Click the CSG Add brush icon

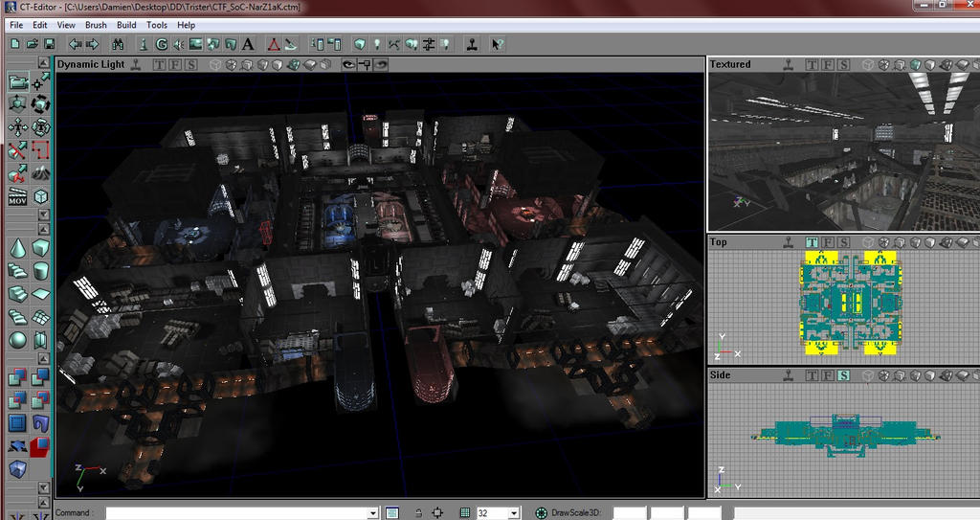point(18,376)
